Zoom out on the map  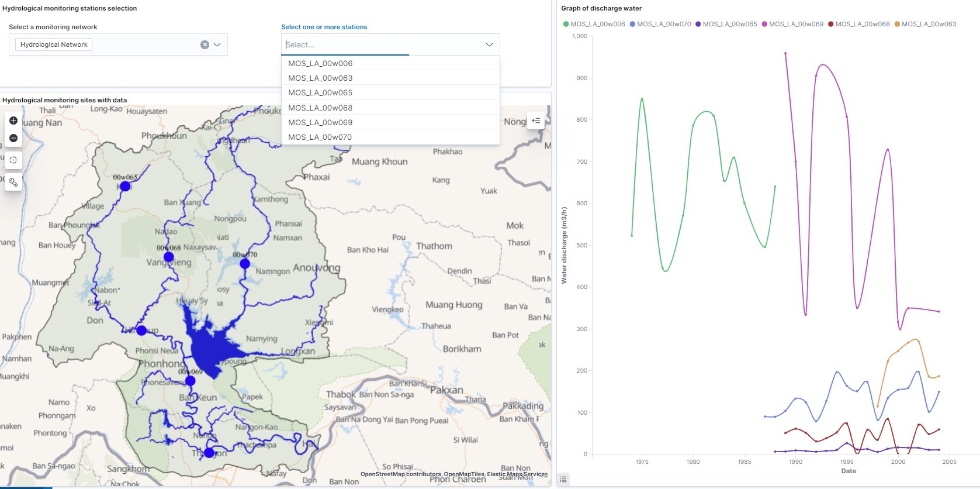[x=13, y=138]
